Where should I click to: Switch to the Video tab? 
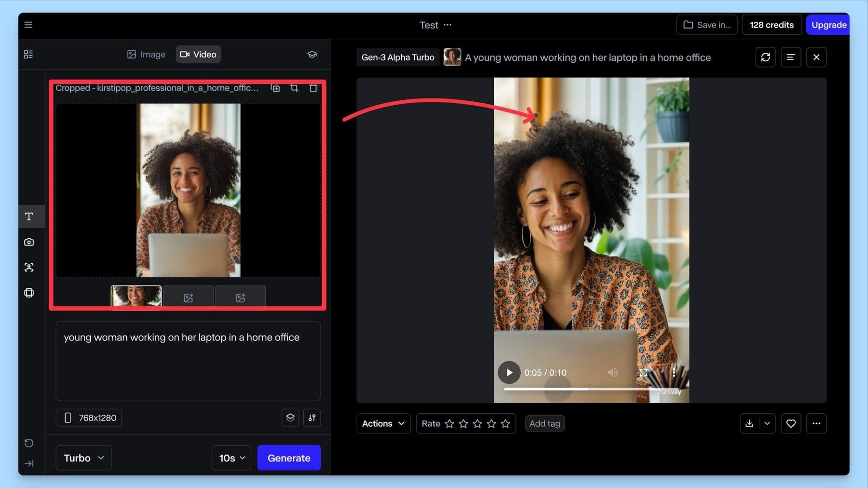pyautogui.click(x=198, y=54)
